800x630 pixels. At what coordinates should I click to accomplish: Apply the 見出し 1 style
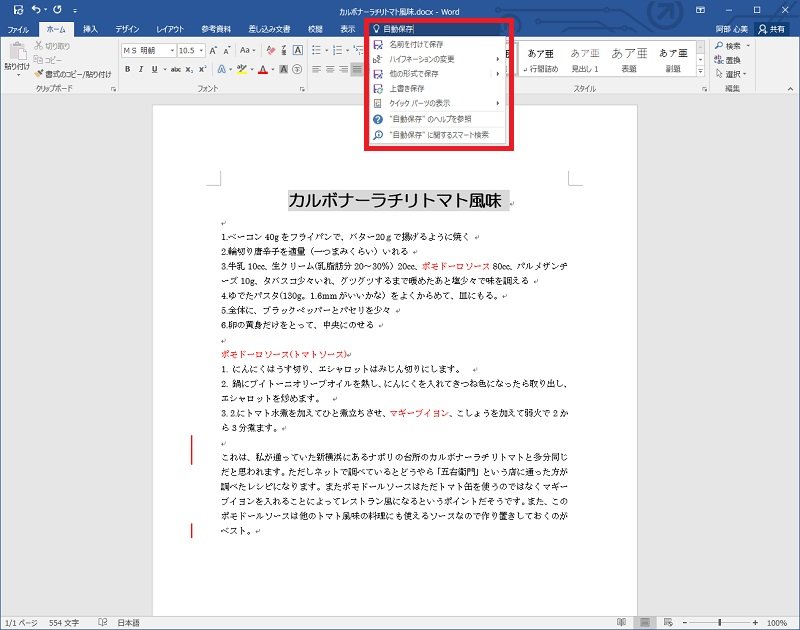point(585,60)
